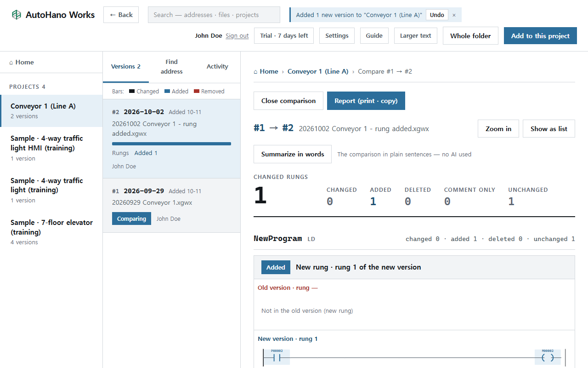Select Conveyor 1 (Line A) project
The image size is (588, 368).
click(51, 110)
